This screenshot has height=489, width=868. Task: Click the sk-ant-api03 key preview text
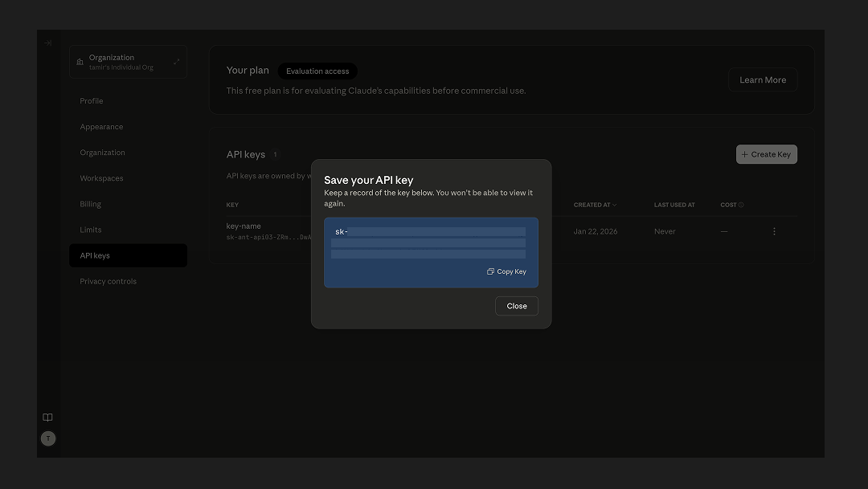point(268,238)
